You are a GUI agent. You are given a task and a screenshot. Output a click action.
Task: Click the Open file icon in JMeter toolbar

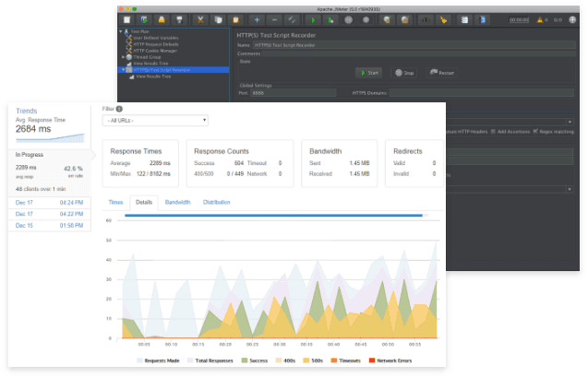162,20
